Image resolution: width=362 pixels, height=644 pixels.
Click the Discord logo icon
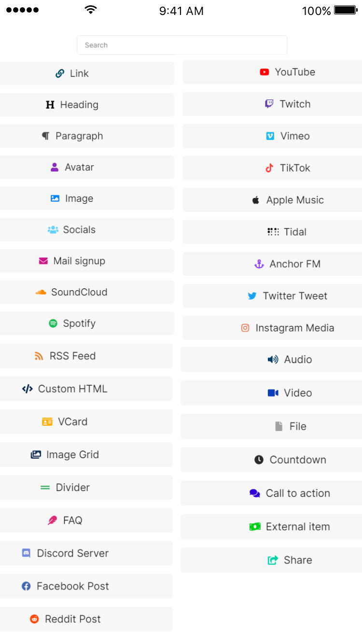(27, 553)
